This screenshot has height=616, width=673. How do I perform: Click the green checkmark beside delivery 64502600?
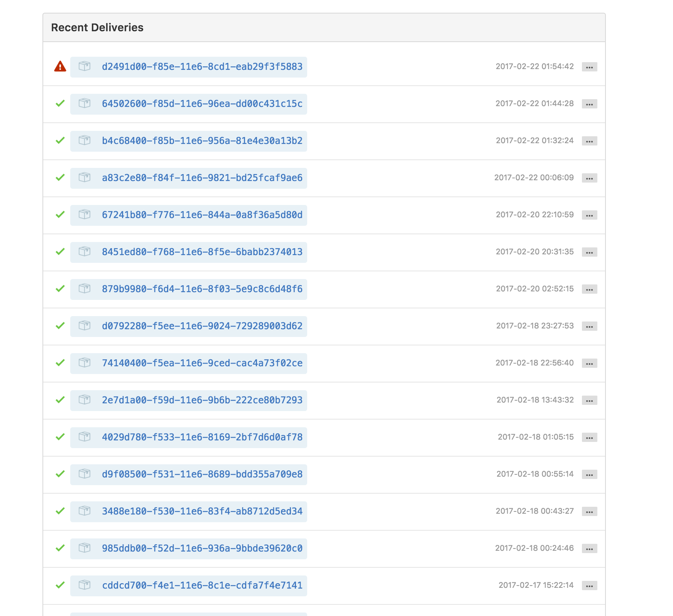[60, 103]
